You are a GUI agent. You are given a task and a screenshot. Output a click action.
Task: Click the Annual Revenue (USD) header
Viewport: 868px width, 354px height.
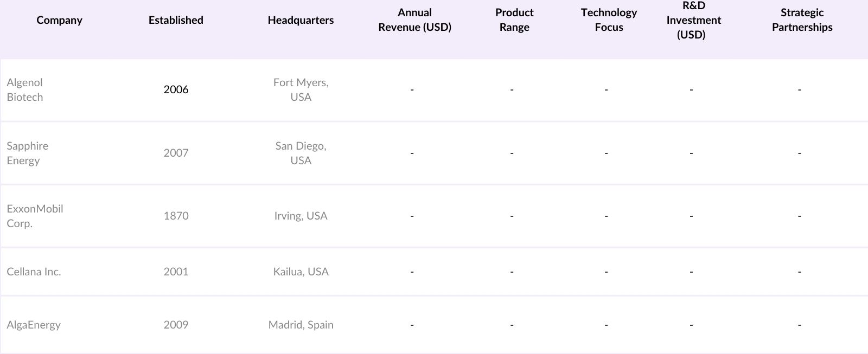pos(414,20)
